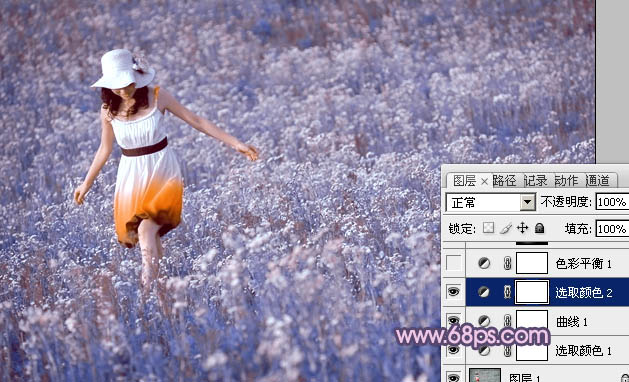This screenshot has height=382, width=629.
Task: Click the lock all padlock icon
Action: click(x=540, y=228)
